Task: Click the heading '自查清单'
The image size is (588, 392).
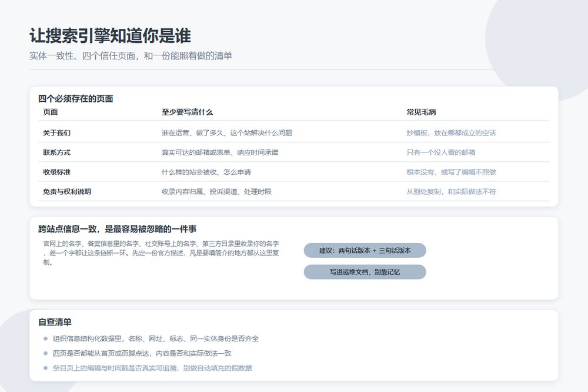Action: tap(55, 322)
